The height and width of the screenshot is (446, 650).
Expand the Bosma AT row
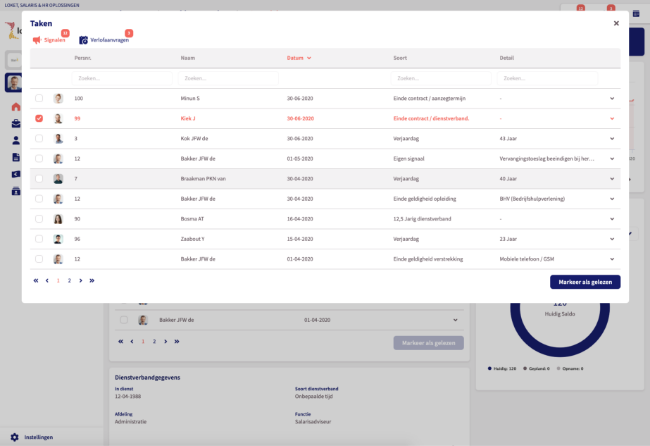(x=612, y=219)
